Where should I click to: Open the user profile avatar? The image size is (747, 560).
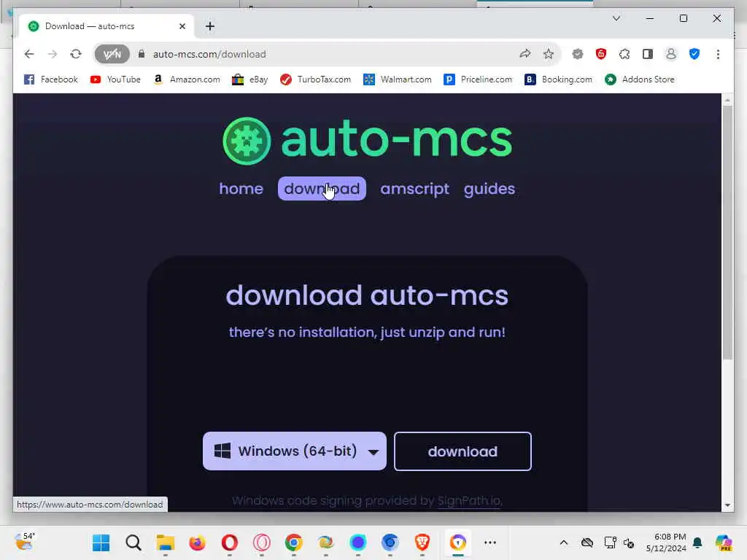coord(671,54)
